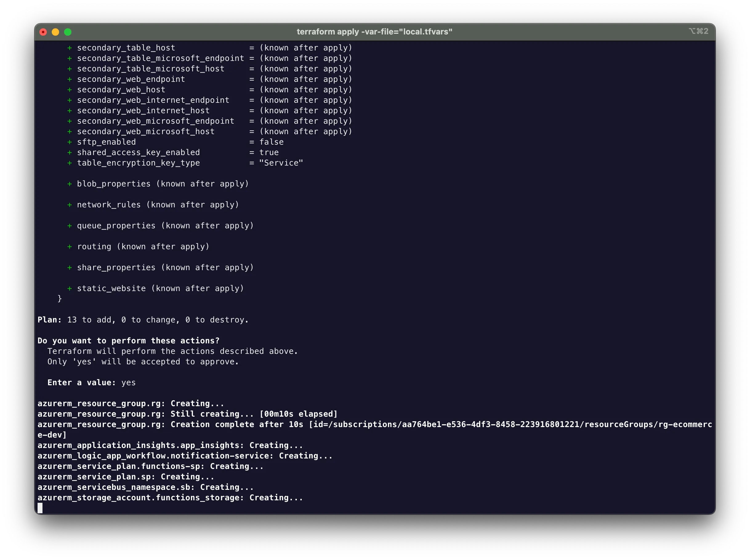Click the terraform apply window title
This screenshot has height=560, width=750.
374,31
